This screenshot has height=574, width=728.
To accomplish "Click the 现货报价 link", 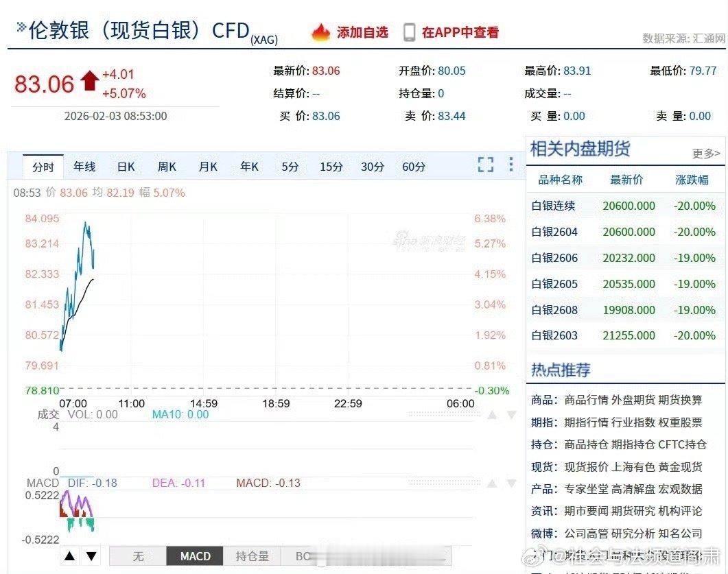I will (586, 467).
